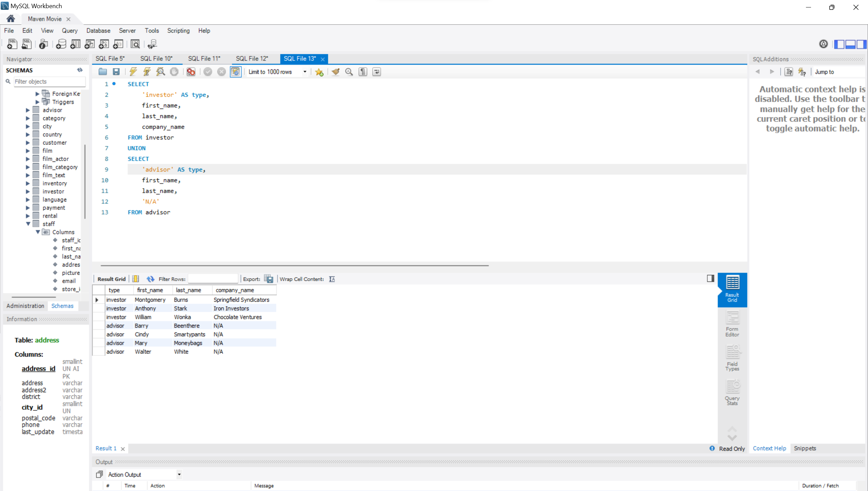Switch to SQL File 11 tab
The image size is (868, 491).
[x=204, y=59]
